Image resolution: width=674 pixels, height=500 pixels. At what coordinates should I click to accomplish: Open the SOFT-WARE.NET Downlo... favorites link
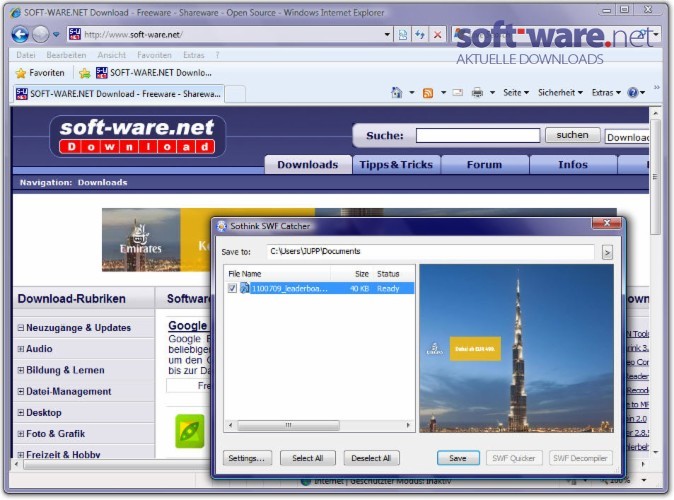pos(154,73)
